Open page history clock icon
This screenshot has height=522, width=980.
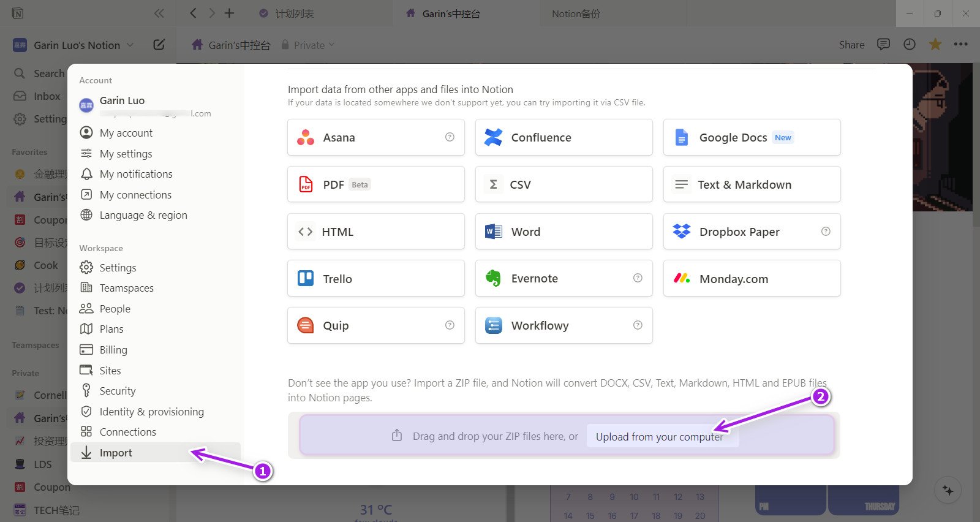[910, 44]
